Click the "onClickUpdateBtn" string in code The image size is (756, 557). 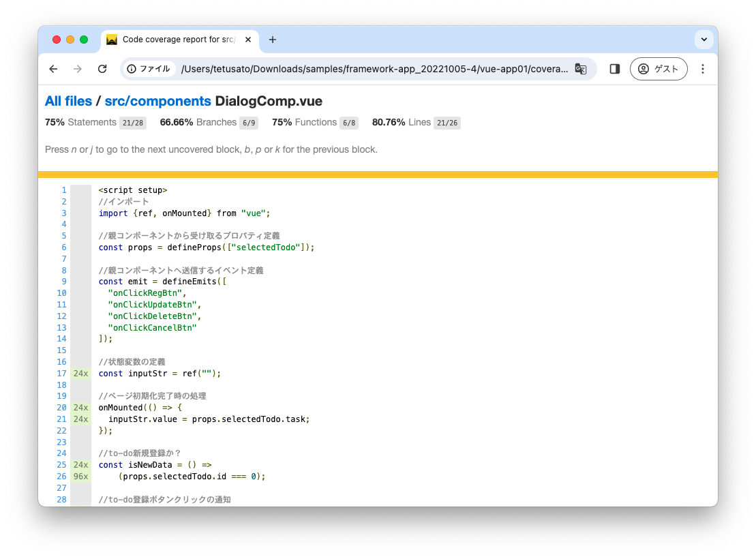tap(152, 305)
